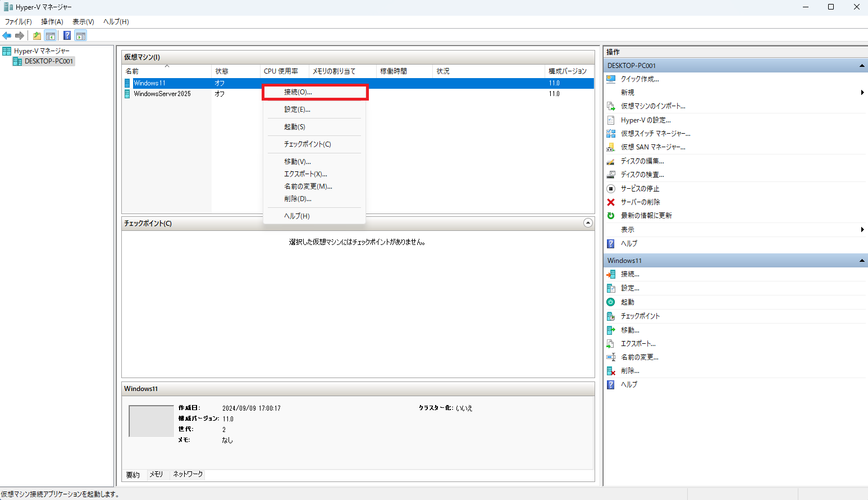This screenshot has width=868, height=500.
Task: Select the WindowsServer2025 virtual machine row
Action: click(358, 94)
